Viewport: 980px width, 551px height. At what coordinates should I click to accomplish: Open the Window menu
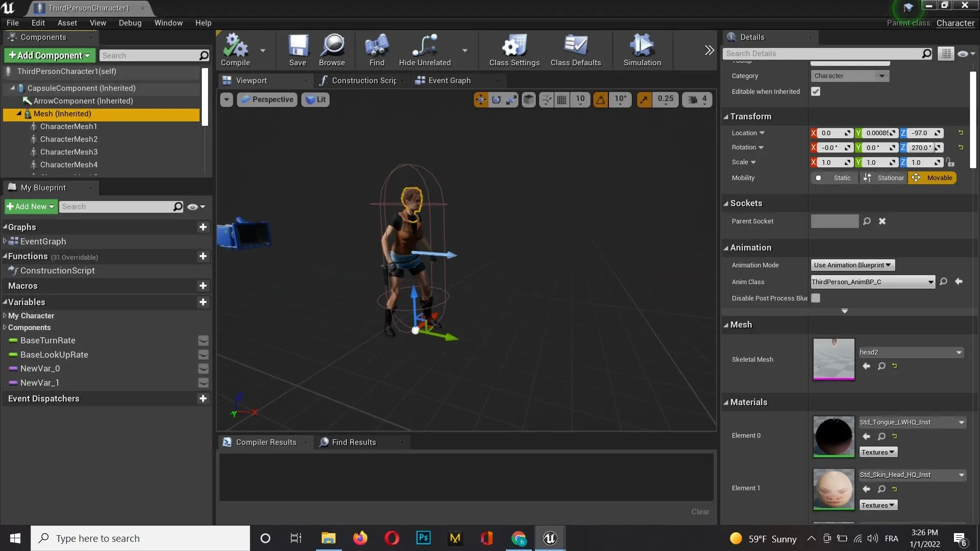tap(168, 22)
